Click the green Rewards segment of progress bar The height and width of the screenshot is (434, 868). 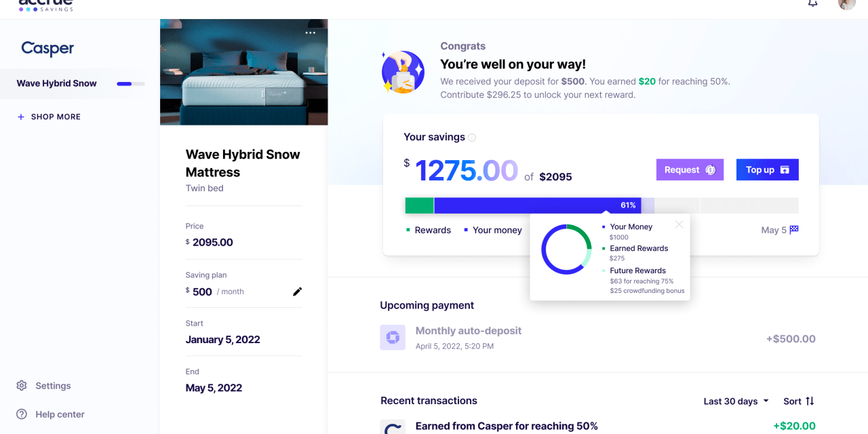[419, 205]
